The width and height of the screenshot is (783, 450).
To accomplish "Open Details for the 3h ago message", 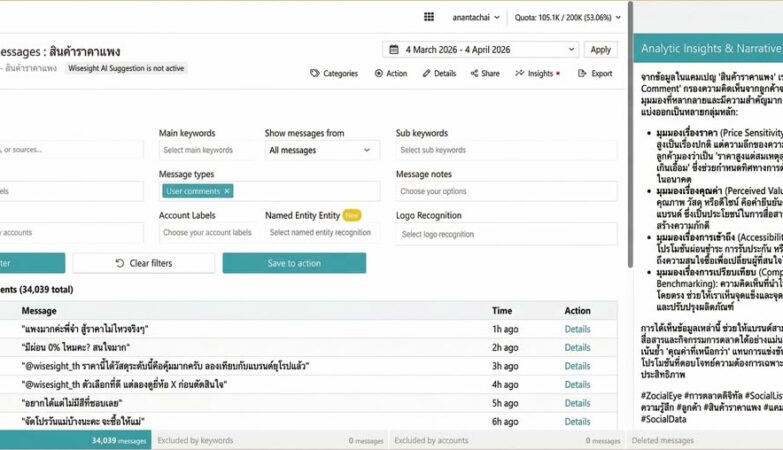I will [577, 366].
